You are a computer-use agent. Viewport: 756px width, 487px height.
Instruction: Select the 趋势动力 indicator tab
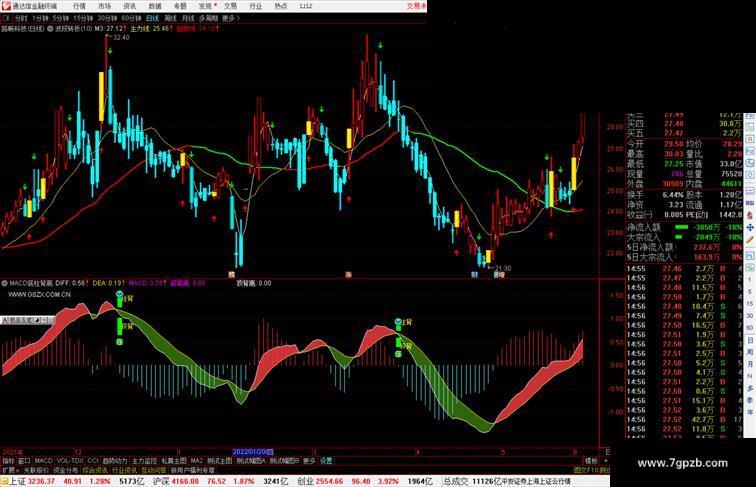coord(115,461)
